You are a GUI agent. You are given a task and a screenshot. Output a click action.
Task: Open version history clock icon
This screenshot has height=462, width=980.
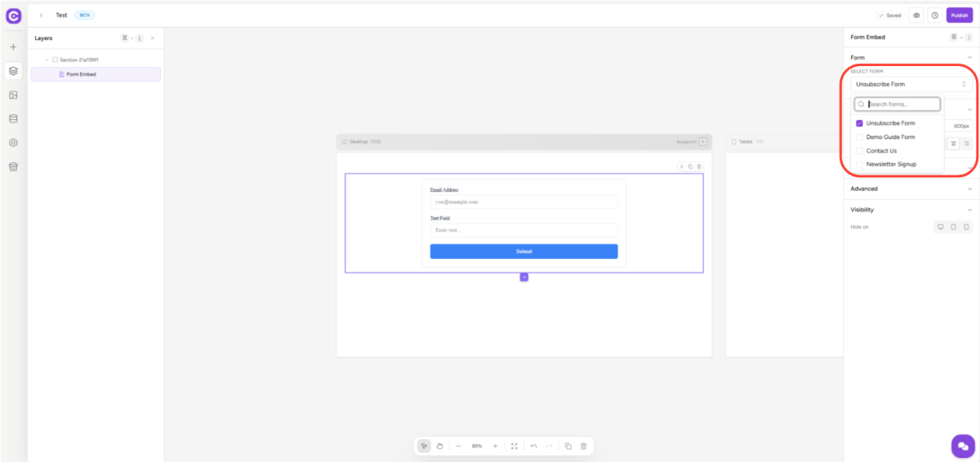[934, 16]
